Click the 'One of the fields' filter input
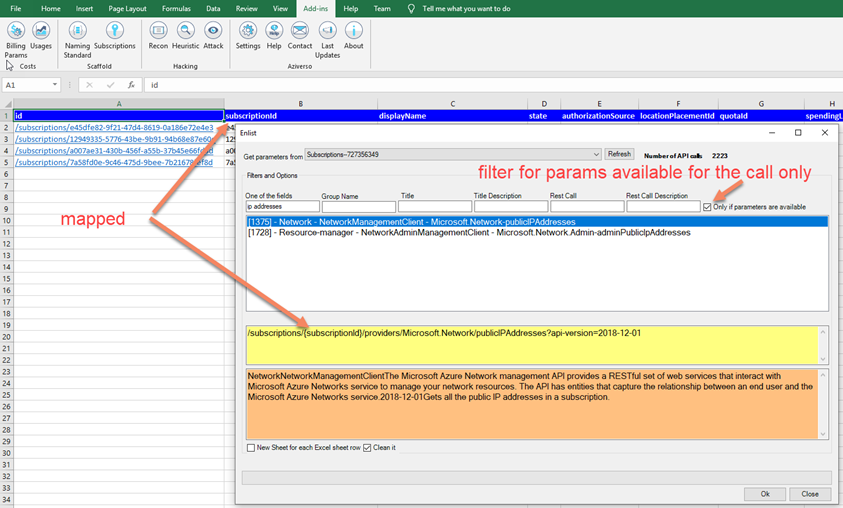Image resolution: width=843 pixels, height=508 pixels. [281, 207]
